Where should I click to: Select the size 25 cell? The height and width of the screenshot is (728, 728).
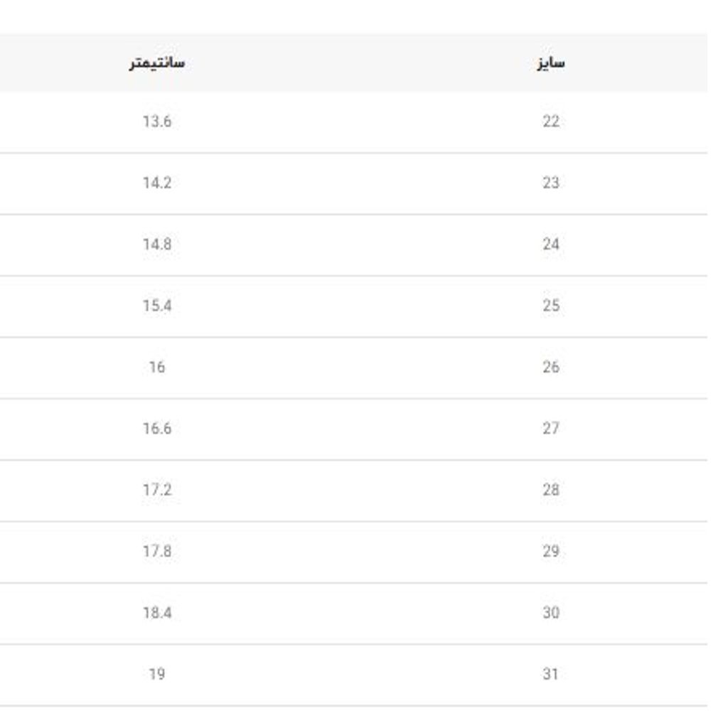pos(550,306)
